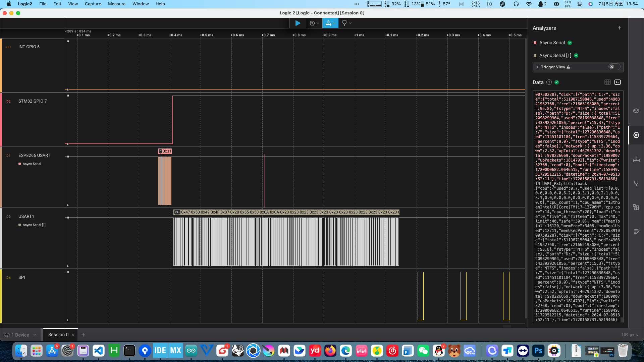The width and height of the screenshot is (644, 362).
Task: Open the timing marker toolbar dropdown
Action: (x=350, y=23)
